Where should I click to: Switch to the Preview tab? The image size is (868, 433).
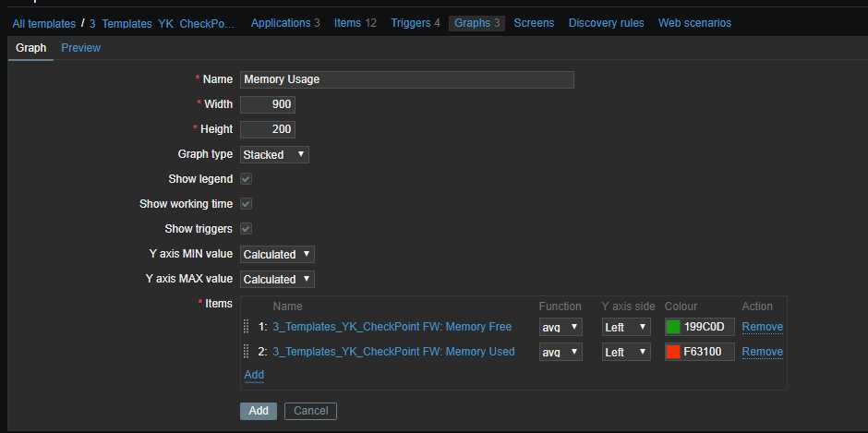click(x=81, y=48)
